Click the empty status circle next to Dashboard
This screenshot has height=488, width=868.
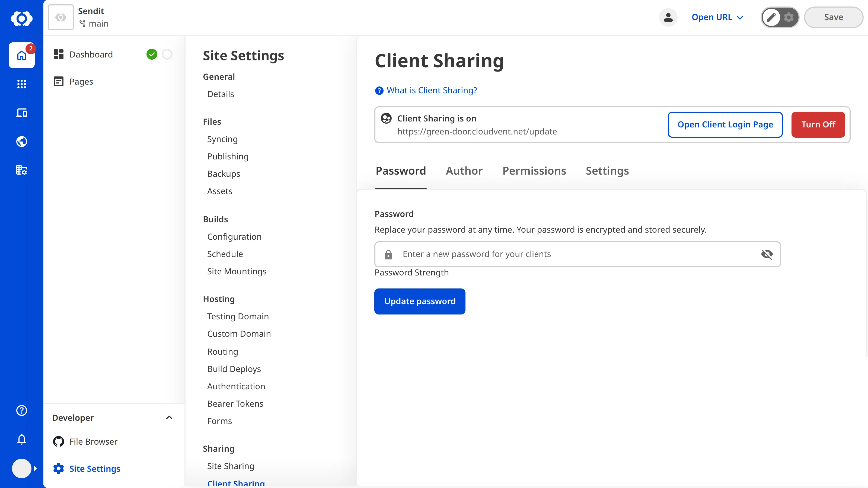click(167, 54)
